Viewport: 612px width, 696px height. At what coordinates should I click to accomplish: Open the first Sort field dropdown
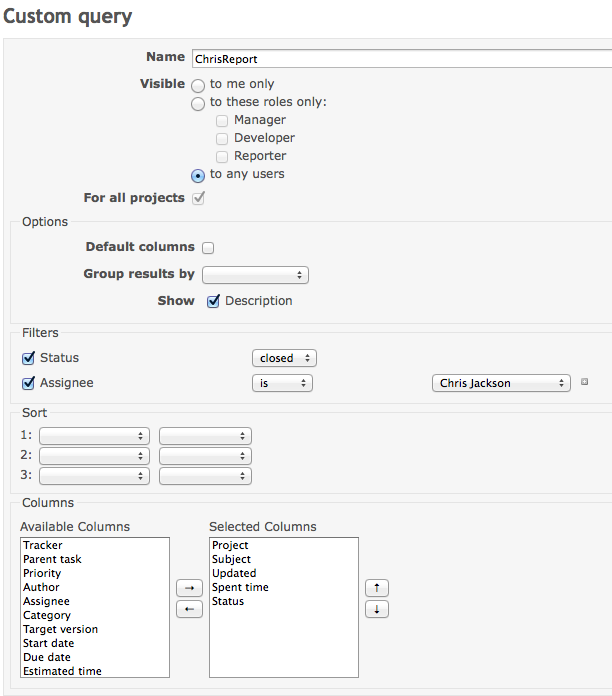point(94,436)
